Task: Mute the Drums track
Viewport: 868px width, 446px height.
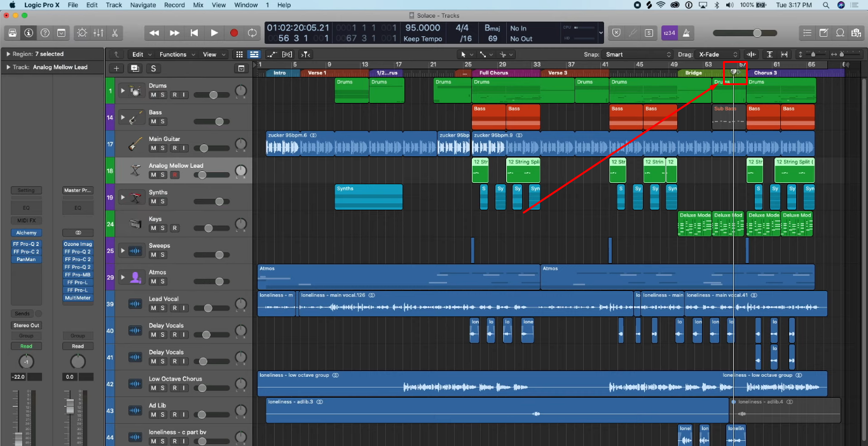Action: (x=153, y=95)
